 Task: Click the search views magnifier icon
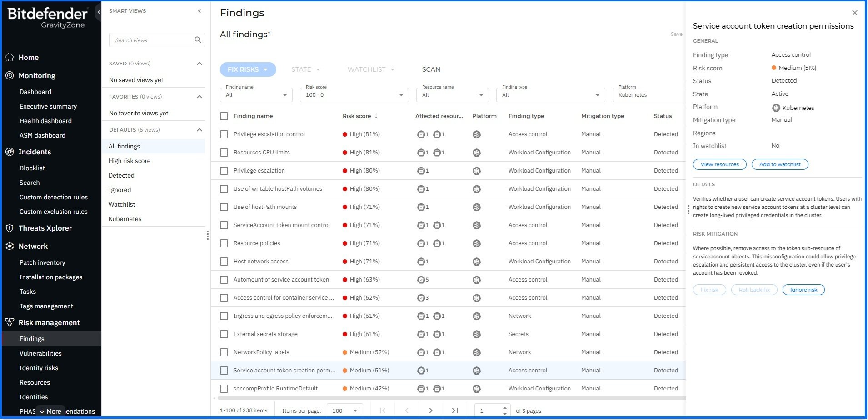[x=198, y=40]
